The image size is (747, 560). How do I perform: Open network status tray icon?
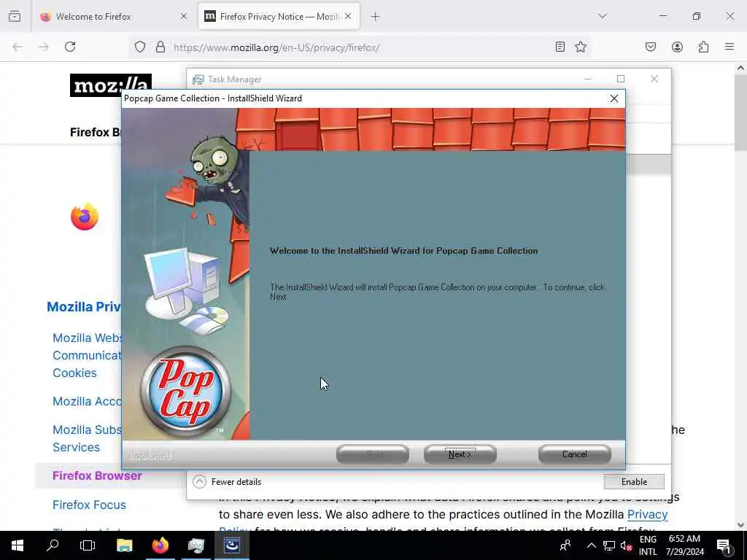pyautogui.click(x=609, y=545)
